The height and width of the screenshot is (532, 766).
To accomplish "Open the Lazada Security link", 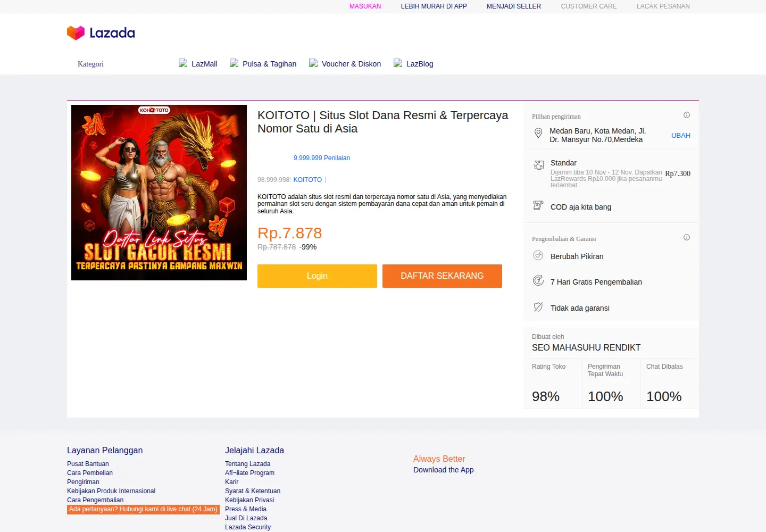I will coord(248,527).
